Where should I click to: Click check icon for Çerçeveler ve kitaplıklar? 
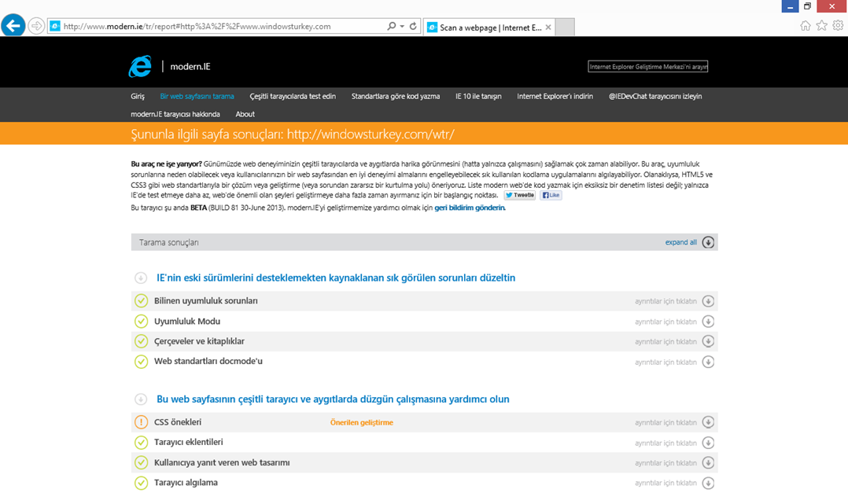141,341
